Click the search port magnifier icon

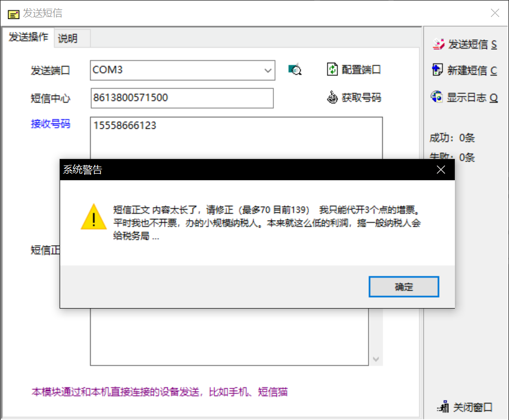pos(295,69)
